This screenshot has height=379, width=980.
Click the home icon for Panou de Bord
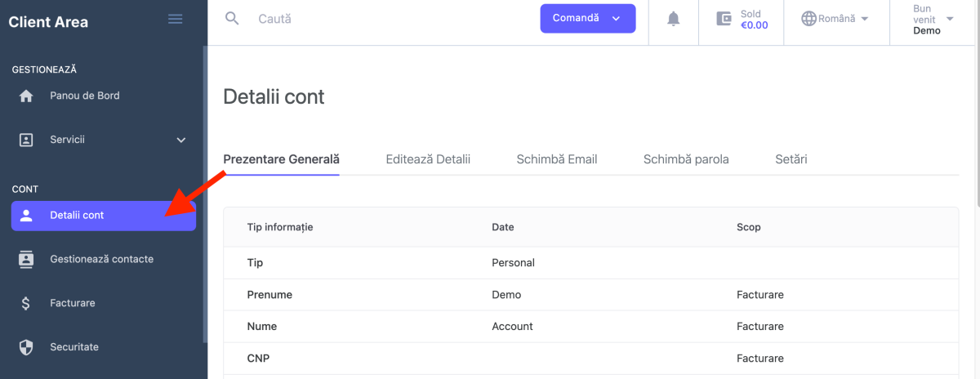tap(26, 96)
